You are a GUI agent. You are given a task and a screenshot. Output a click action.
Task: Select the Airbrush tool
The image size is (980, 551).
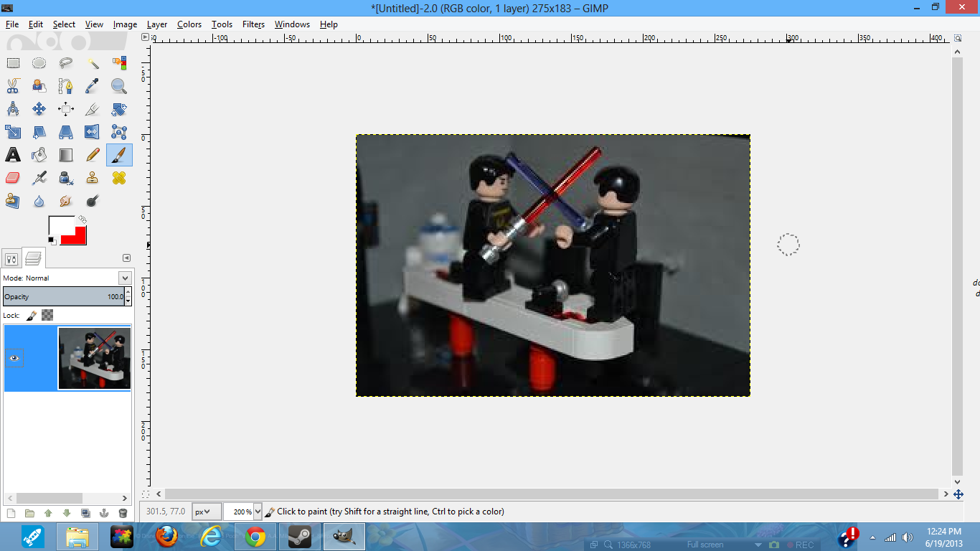(39, 178)
